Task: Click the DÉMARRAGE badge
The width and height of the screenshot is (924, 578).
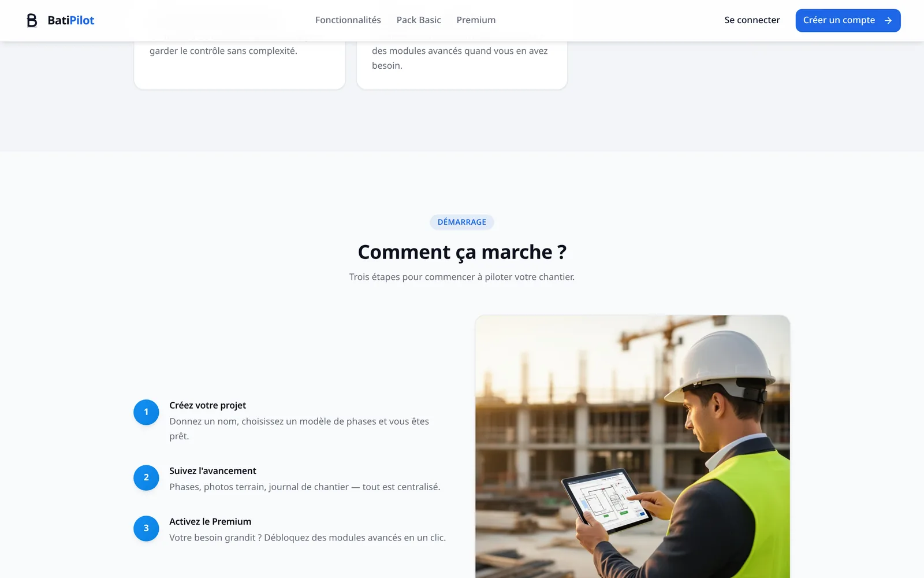Action: [462, 222]
